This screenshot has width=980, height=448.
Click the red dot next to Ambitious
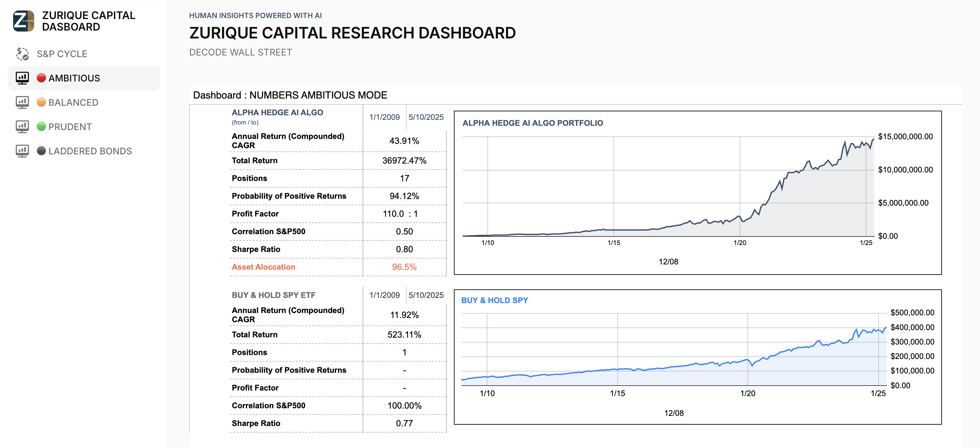pyautogui.click(x=41, y=78)
